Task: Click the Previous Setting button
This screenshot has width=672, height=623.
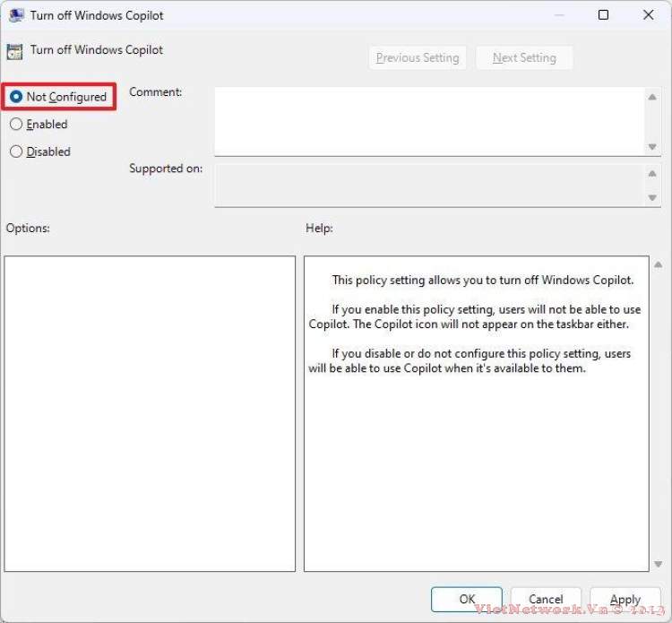Action: point(418,58)
